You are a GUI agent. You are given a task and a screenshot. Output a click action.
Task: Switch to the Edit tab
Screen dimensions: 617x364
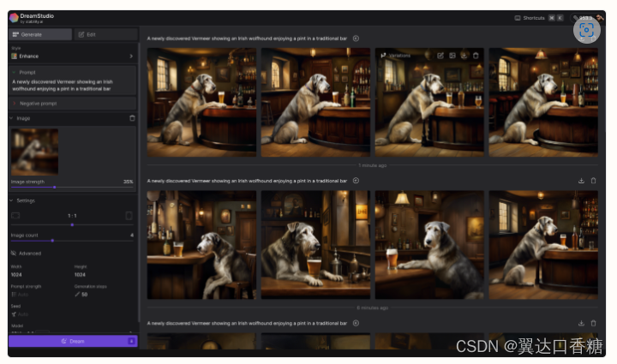[x=106, y=34]
